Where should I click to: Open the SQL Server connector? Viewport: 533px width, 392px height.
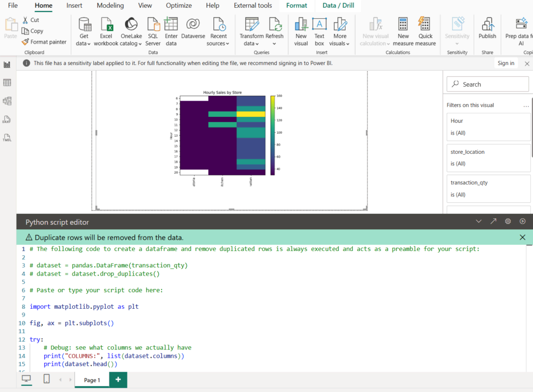coord(153,31)
